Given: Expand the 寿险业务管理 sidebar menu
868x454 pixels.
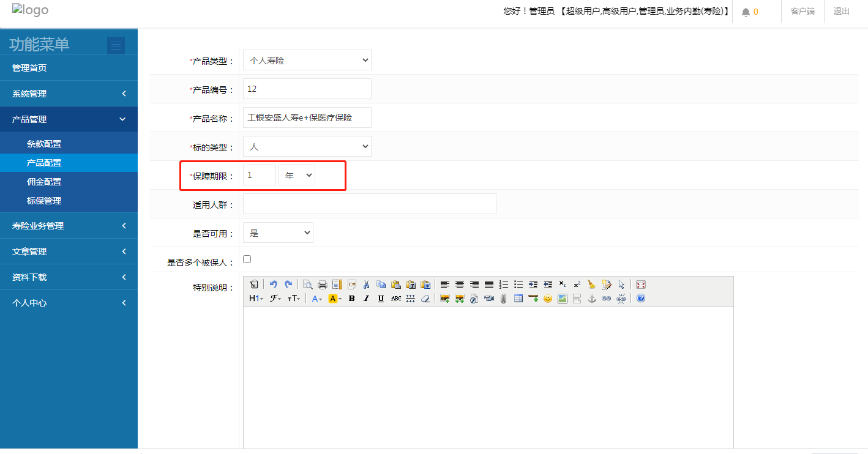Looking at the screenshot, I should tap(69, 226).
